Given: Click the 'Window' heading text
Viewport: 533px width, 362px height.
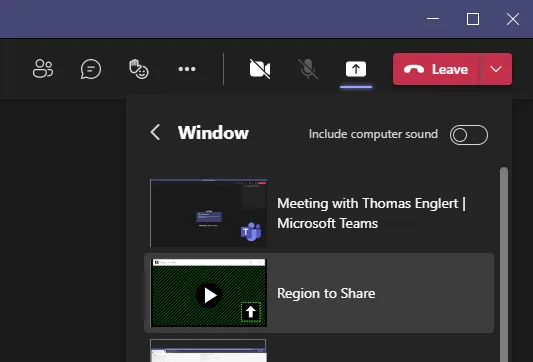Looking at the screenshot, I should [213, 133].
